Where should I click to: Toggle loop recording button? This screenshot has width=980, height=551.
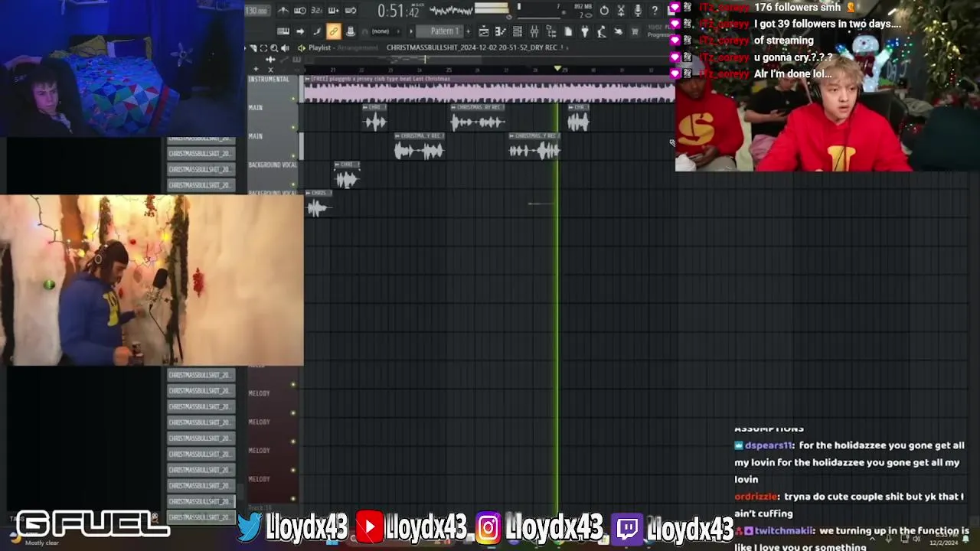[351, 11]
